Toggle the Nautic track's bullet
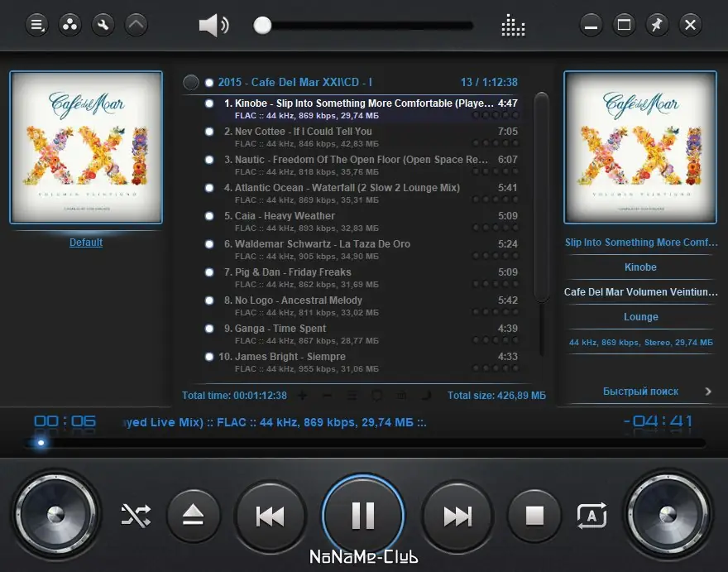The height and width of the screenshot is (572, 728). click(209, 160)
